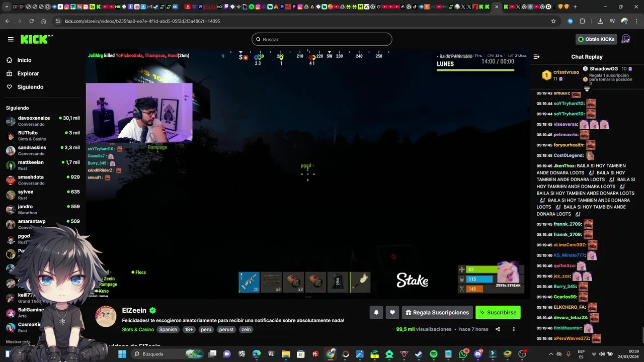Open File Explorer from the taskbar
This screenshot has height=362, width=644.
click(286, 354)
